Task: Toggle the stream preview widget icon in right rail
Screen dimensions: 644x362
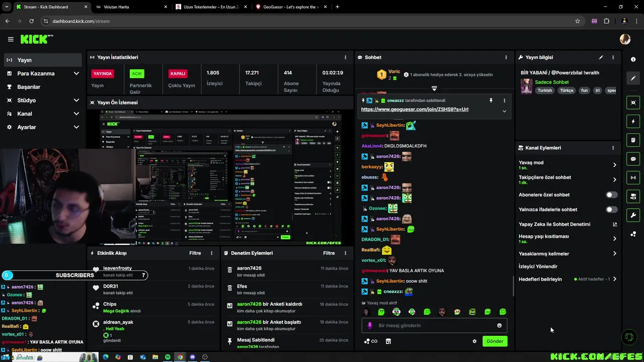Action: tap(633, 103)
